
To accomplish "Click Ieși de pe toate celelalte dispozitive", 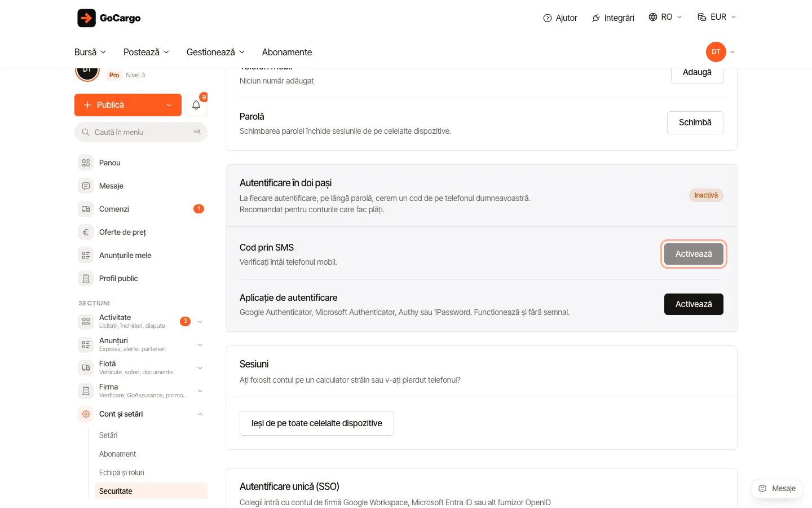I will click(x=317, y=423).
